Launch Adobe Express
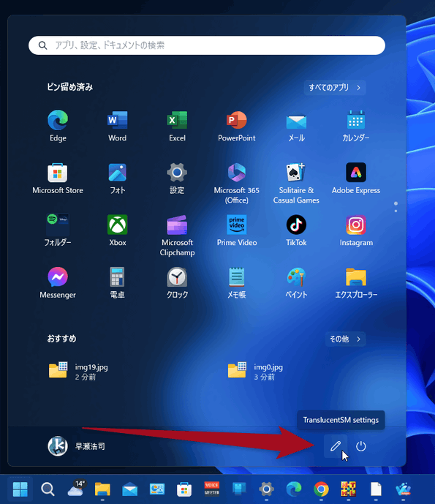 pos(356,178)
